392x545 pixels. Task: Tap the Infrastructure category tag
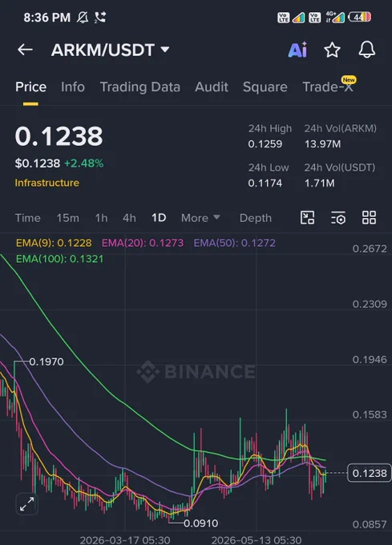(x=47, y=183)
